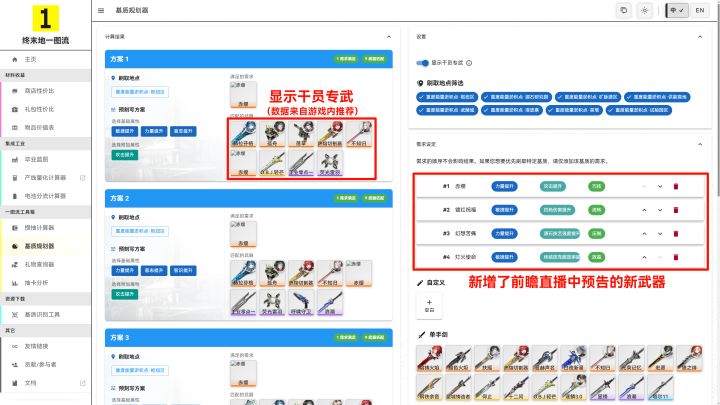Click blue attribute chip in requirement #1
The image size is (720, 405).
point(504,186)
